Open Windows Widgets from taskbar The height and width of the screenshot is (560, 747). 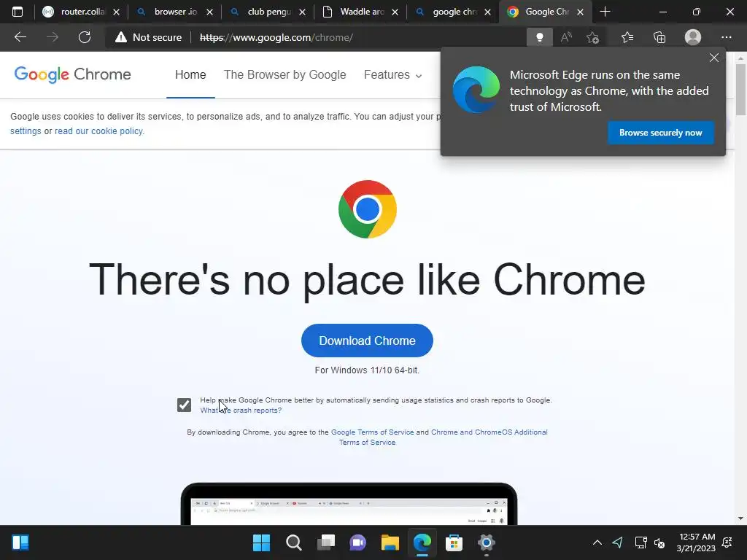tap(20, 542)
